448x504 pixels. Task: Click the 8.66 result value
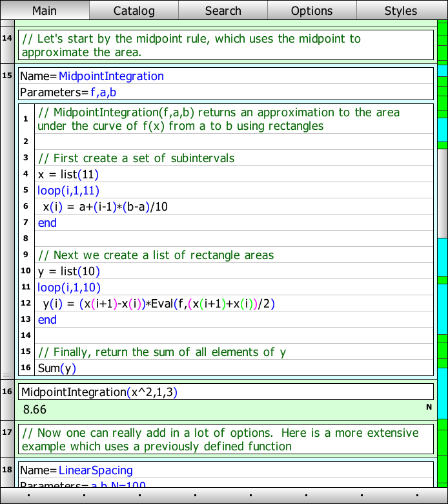coord(34,409)
